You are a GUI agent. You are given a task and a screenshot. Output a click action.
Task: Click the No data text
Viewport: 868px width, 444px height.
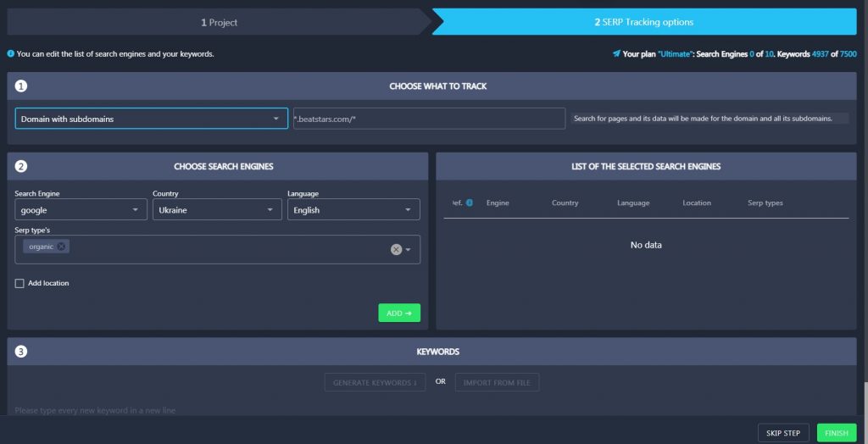(646, 245)
